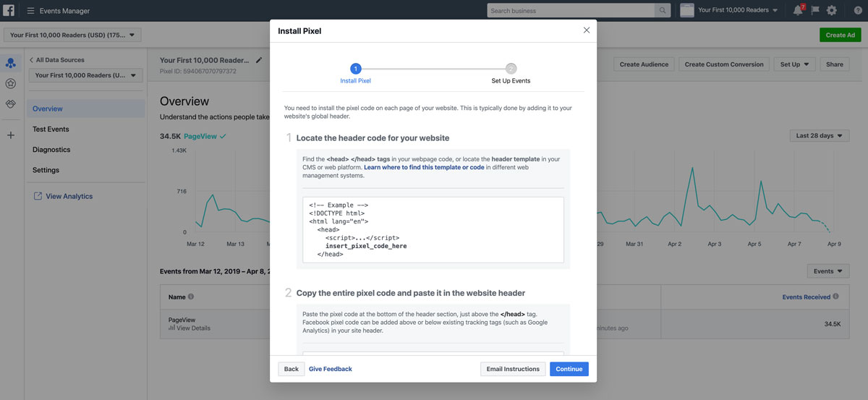Open the settings gear icon
This screenshot has height=400, width=868.
tap(832, 11)
